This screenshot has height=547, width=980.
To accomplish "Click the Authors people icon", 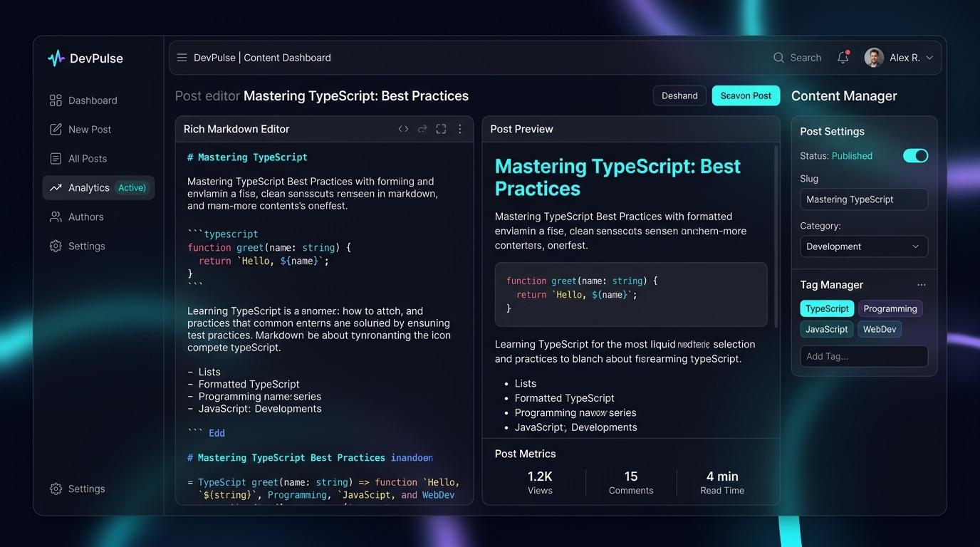I will tap(56, 217).
